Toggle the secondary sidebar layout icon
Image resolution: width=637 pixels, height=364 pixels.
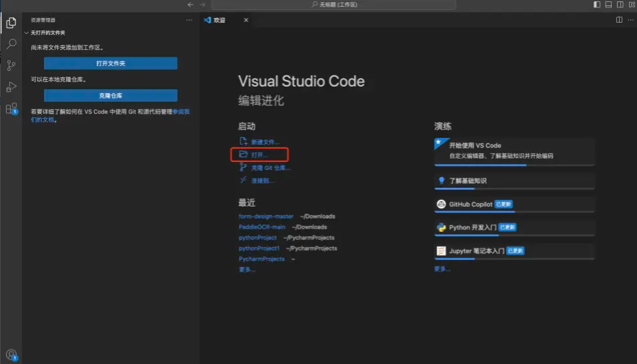[620, 5]
